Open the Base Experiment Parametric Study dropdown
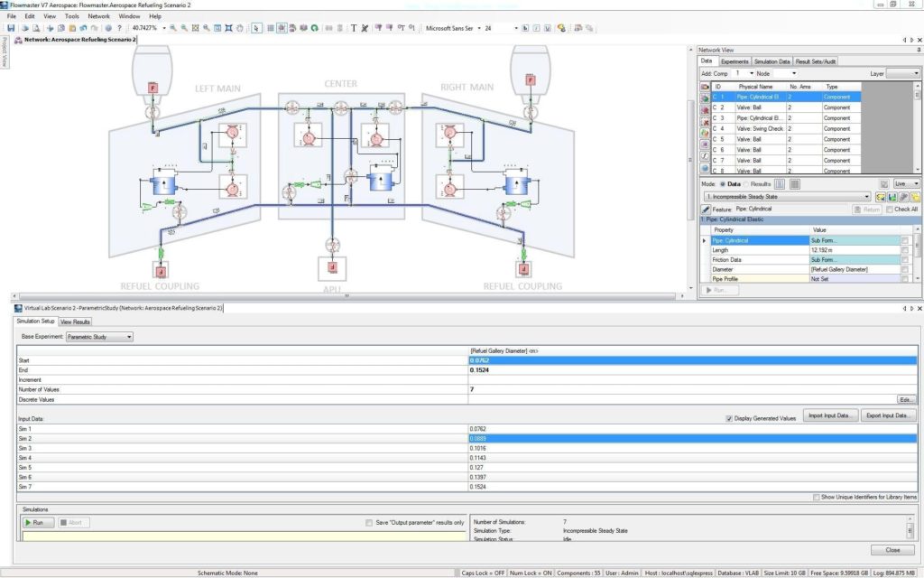Screen dimensions: 924x578 [x=99, y=337]
